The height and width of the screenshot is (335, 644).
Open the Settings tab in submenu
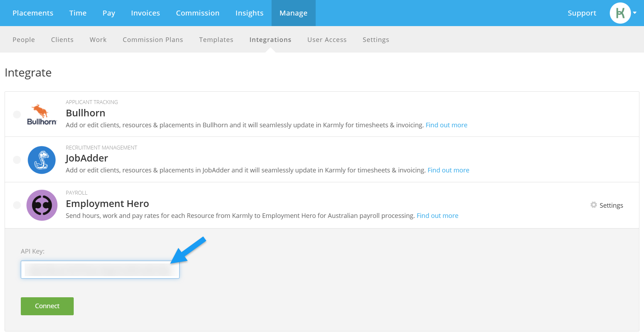point(376,39)
